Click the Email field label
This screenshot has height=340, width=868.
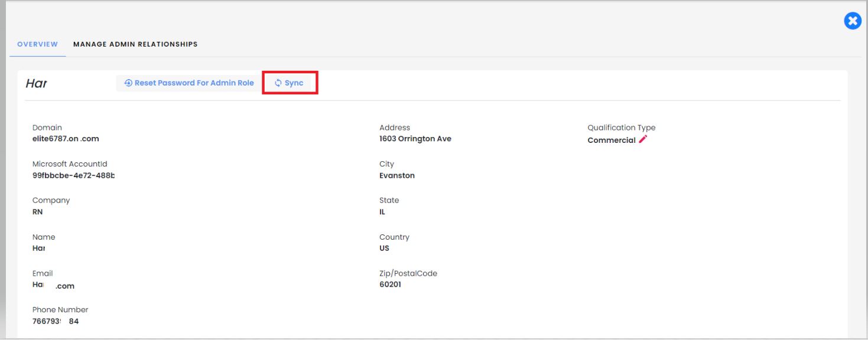43,273
